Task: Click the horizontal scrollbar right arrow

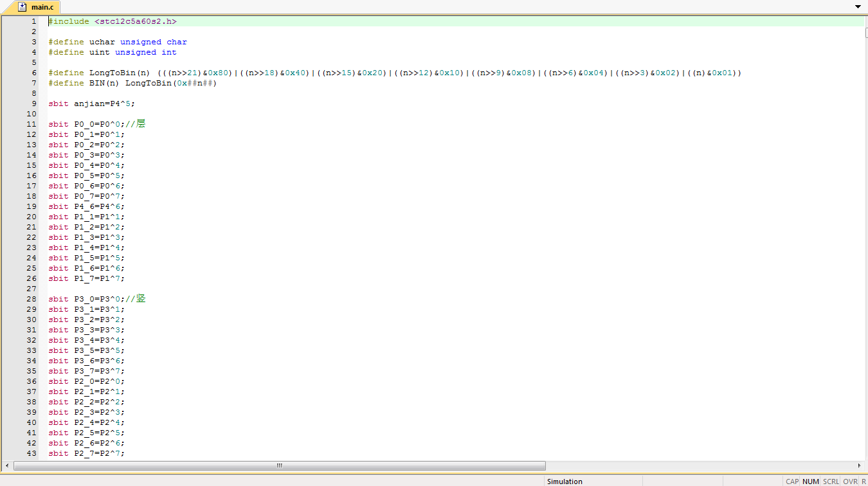Action: coord(860,465)
